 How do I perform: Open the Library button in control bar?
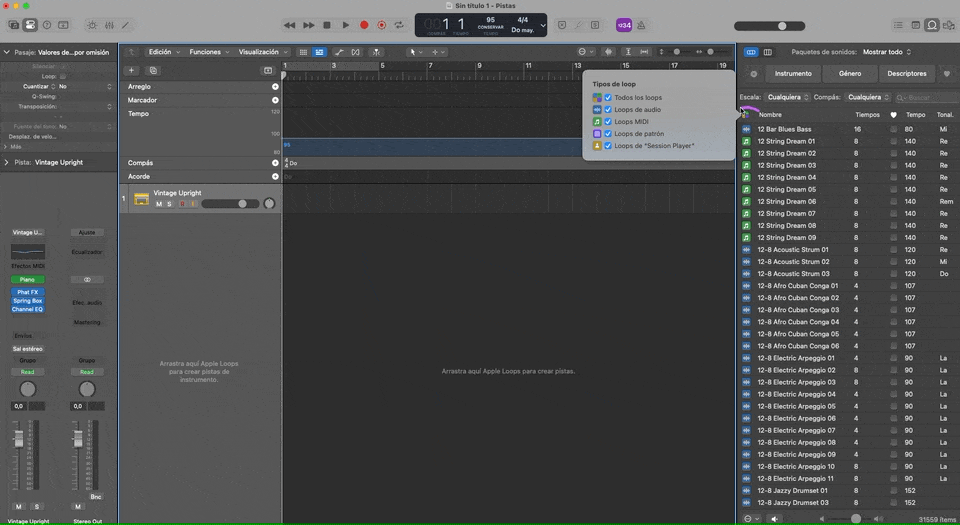(13, 25)
